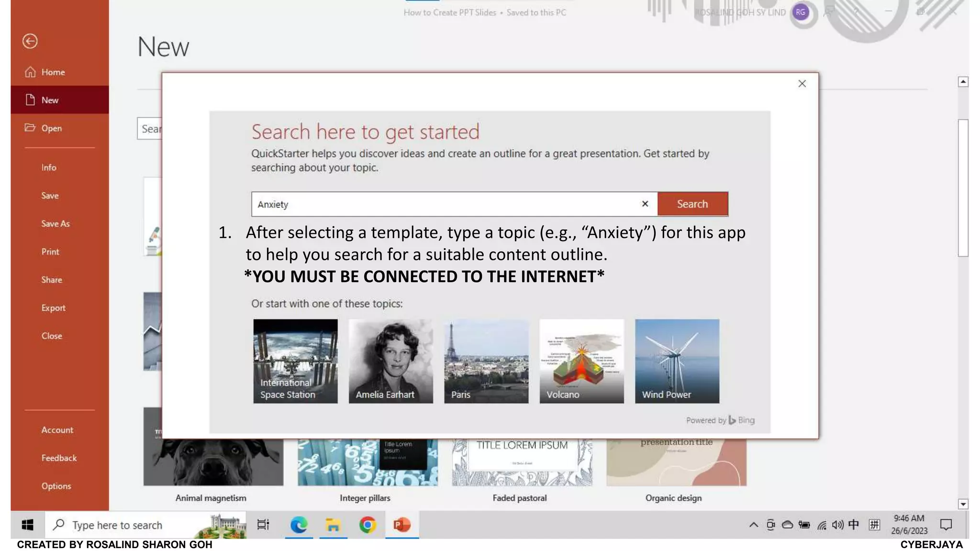The width and height of the screenshot is (980, 551).
Task: Open the OneDrive cloud tray icon
Action: pyautogui.click(x=787, y=525)
